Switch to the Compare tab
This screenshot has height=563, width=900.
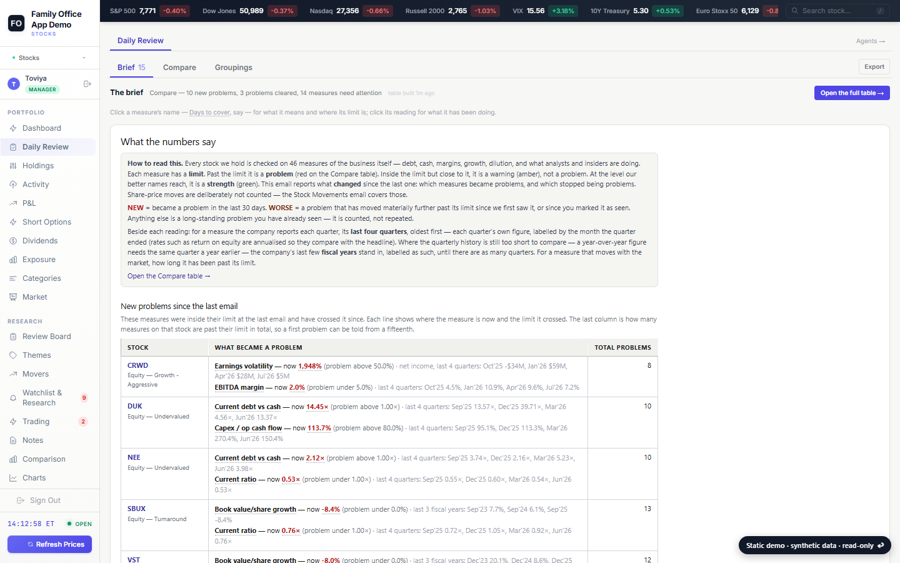[x=179, y=67]
